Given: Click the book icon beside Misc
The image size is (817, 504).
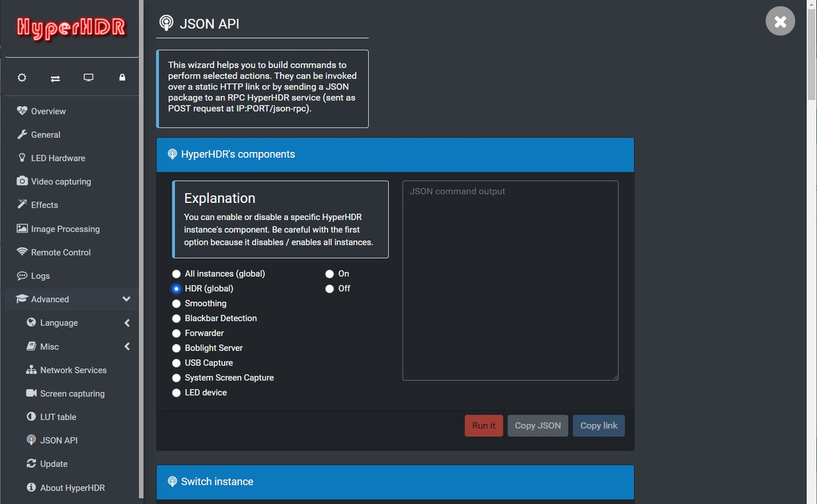Looking at the screenshot, I should [x=31, y=346].
